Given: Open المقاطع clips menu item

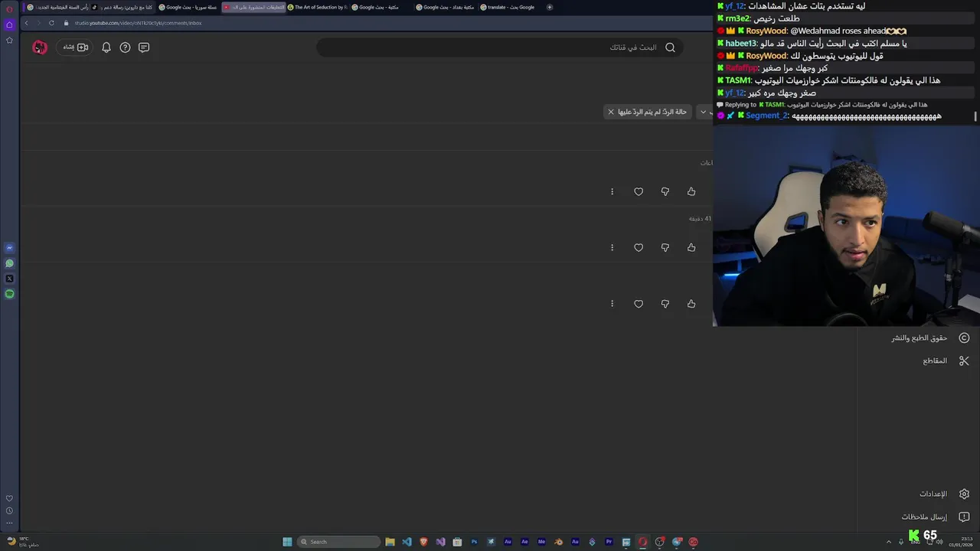Looking at the screenshot, I should click(919, 360).
